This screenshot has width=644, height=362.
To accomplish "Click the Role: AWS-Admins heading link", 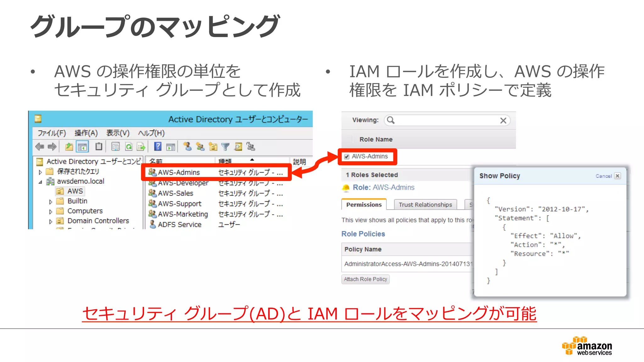I will [384, 188].
